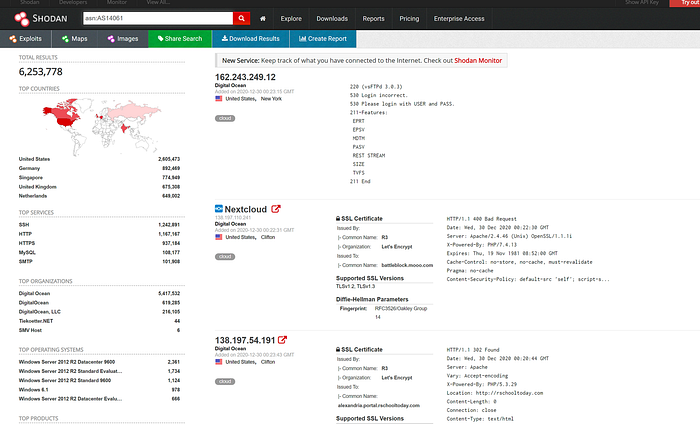This screenshot has height=424, width=700.
Task: Click Download Results button
Action: click(251, 39)
